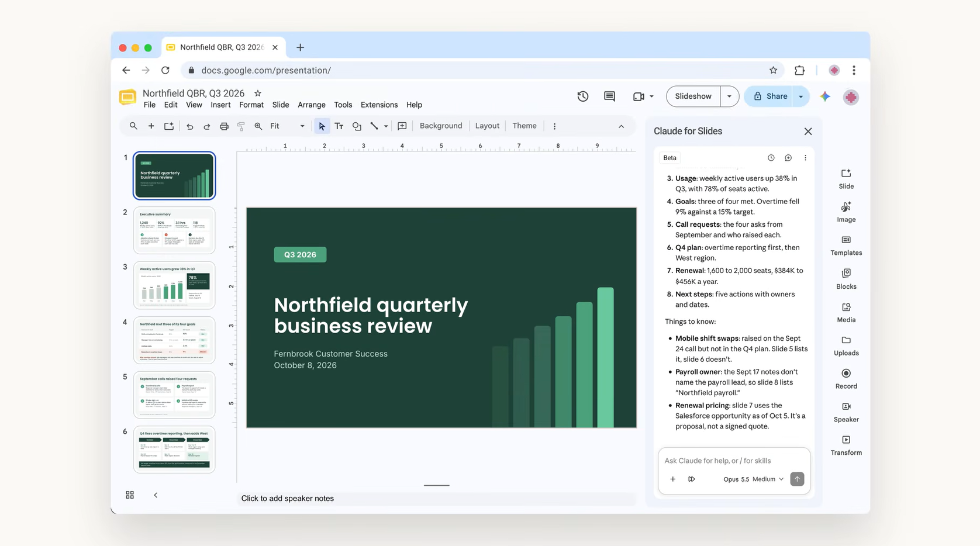Click the Ask Claude input field

[734, 461]
